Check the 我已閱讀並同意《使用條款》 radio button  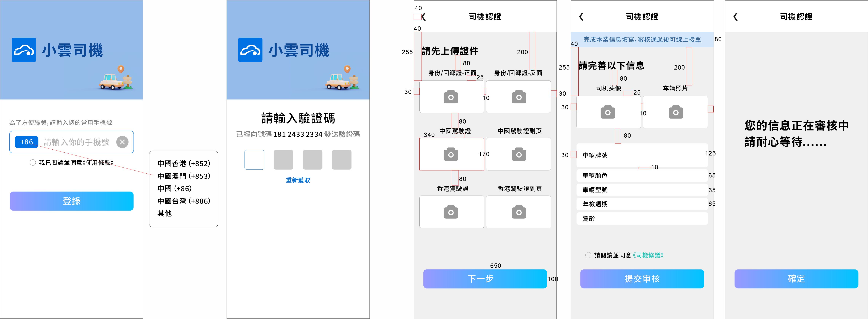tap(33, 163)
